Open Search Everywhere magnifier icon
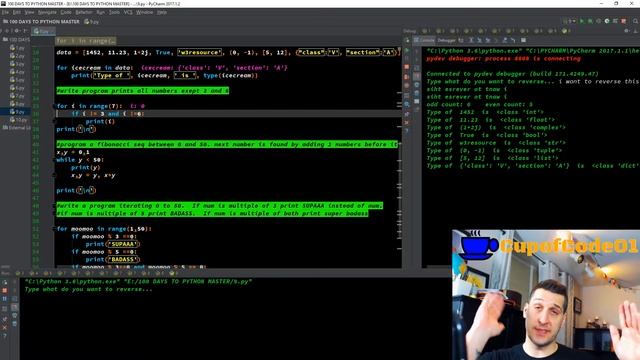The height and width of the screenshot is (360, 640). pos(636,21)
